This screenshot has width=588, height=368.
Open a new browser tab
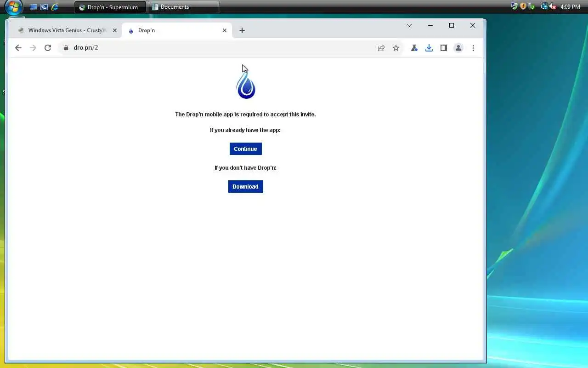click(242, 30)
